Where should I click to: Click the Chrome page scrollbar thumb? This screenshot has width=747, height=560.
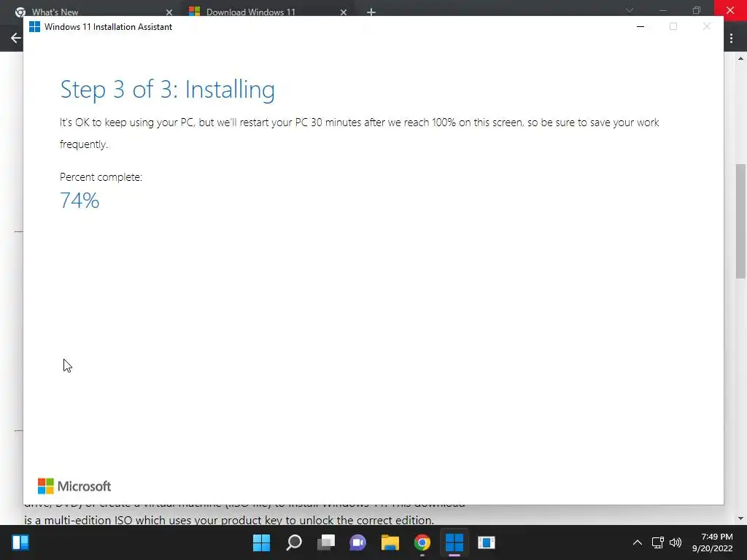(x=740, y=221)
